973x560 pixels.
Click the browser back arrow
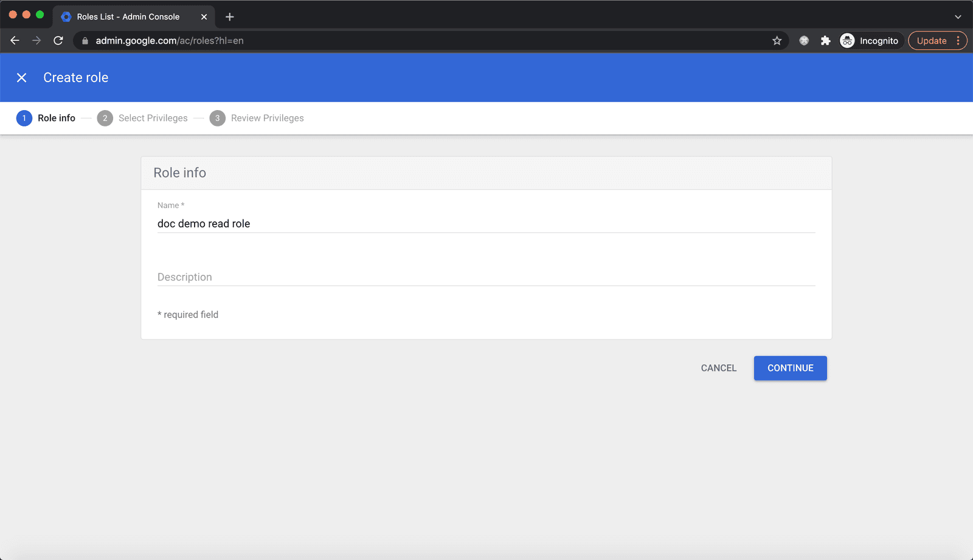tap(15, 41)
